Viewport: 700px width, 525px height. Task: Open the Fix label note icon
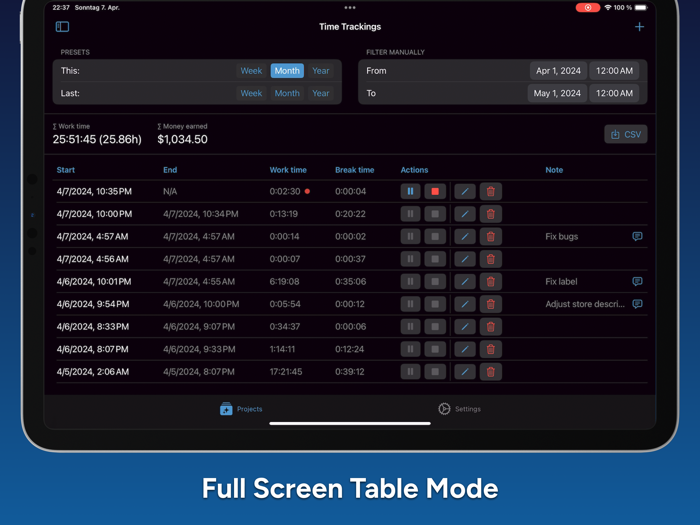(637, 281)
